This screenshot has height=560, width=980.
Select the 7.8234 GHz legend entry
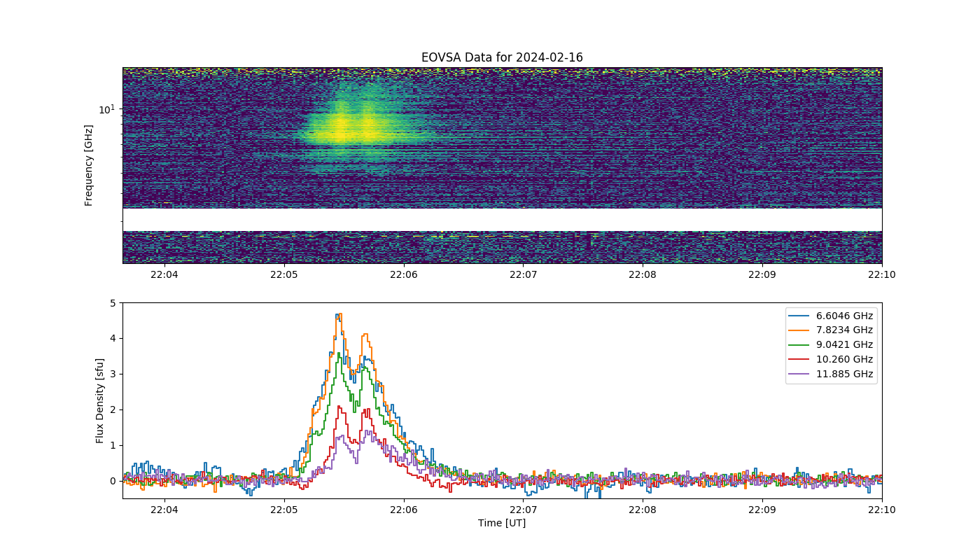click(x=832, y=330)
